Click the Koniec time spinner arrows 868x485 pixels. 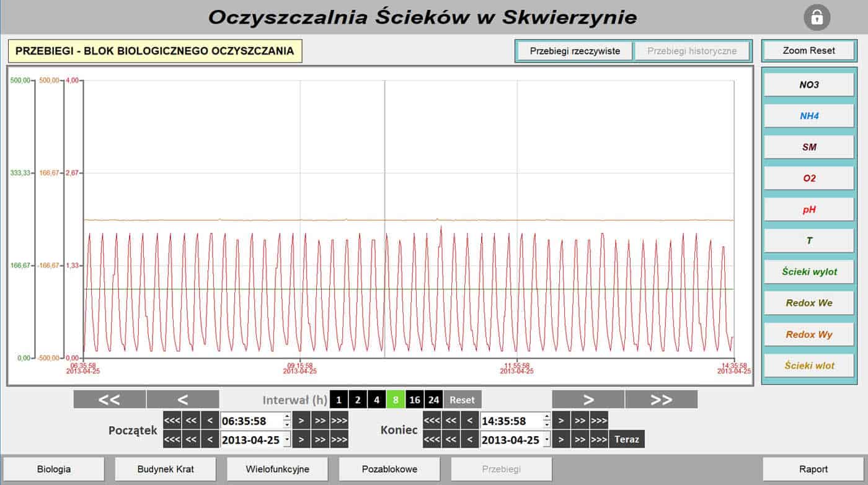pyautogui.click(x=546, y=421)
